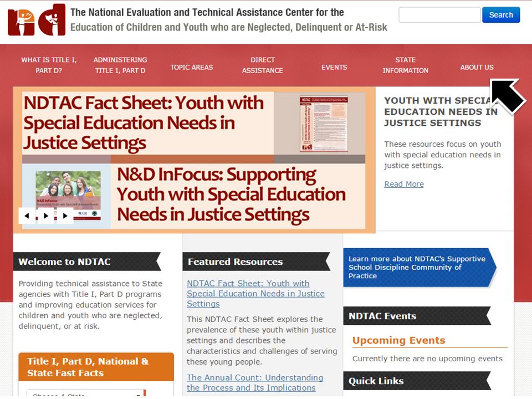Open the Topic Areas menu
Screen dimensions: 532x399
click(x=191, y=67)
